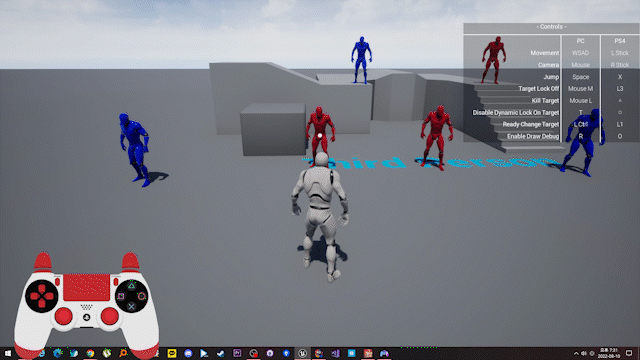
Task: Click the blue mannequin on the left
Action: point(134,150)
